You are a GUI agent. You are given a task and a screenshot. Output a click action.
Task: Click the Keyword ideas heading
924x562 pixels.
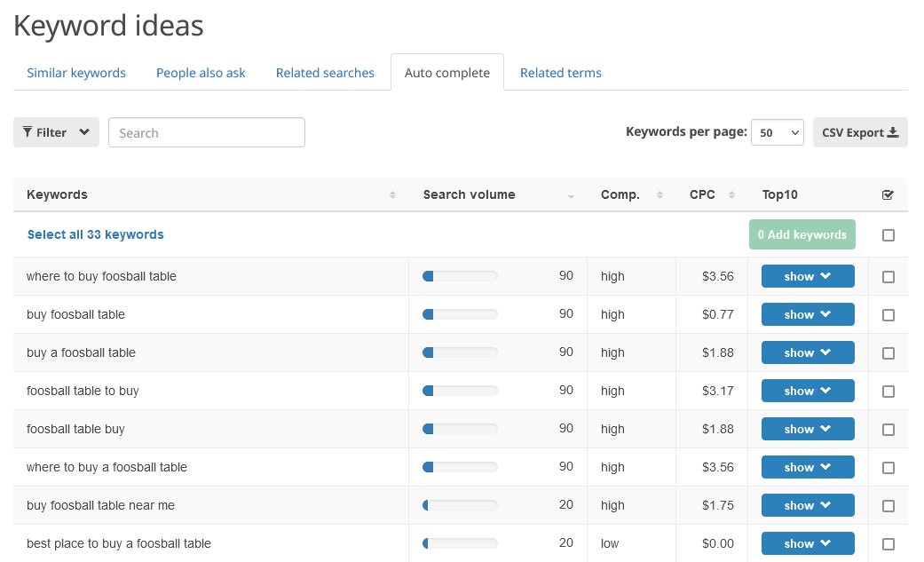click(x=108, y=26)
